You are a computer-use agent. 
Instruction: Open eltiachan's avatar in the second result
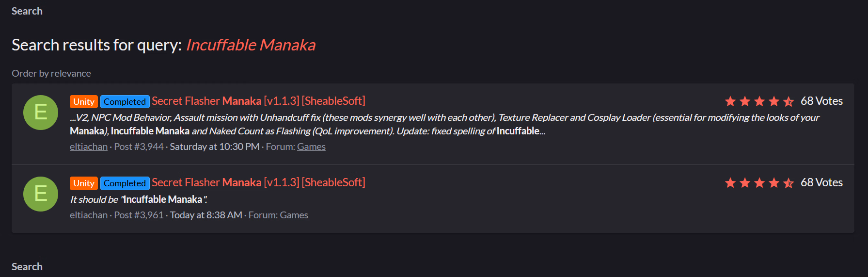pos(41,194)
